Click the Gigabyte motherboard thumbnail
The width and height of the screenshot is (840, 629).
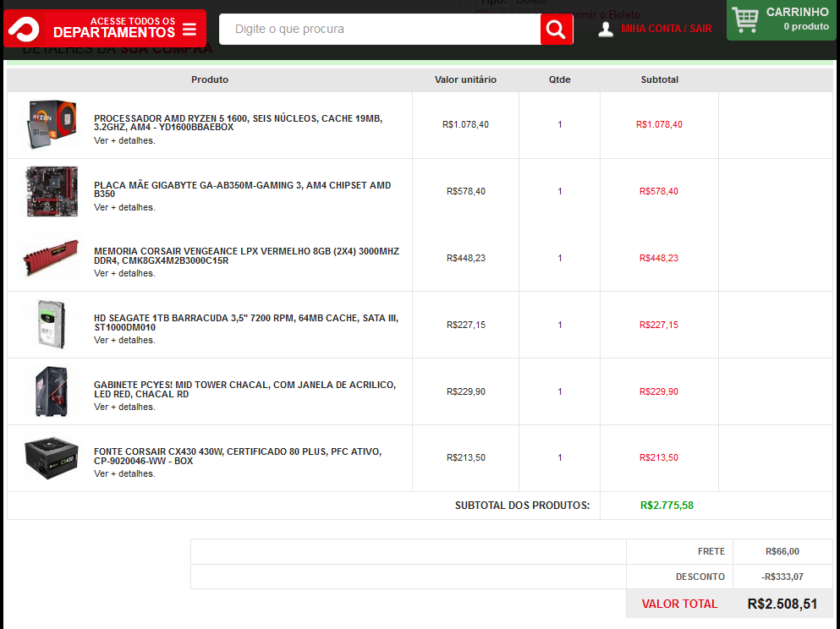pos(52,191)
